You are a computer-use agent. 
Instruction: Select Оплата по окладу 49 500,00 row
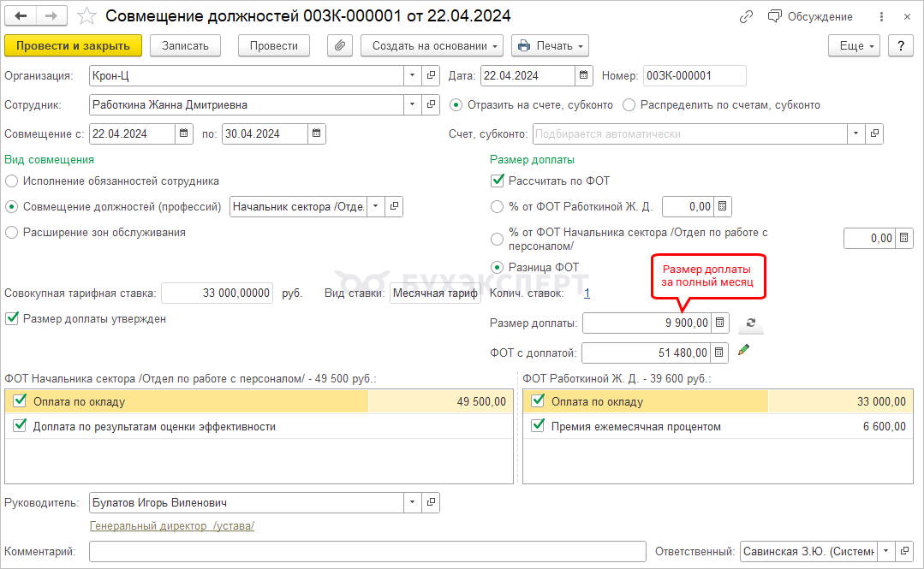259,401
